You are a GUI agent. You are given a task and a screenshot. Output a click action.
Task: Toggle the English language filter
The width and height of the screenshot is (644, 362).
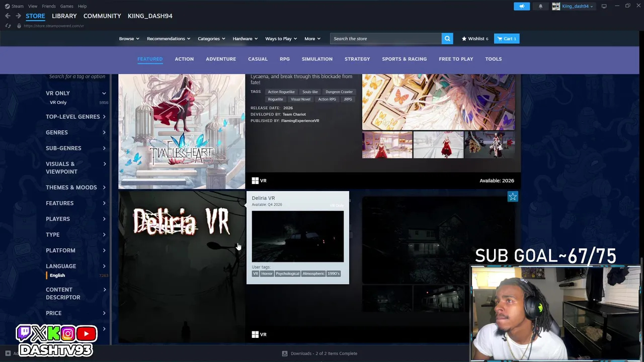click(57, 276)
